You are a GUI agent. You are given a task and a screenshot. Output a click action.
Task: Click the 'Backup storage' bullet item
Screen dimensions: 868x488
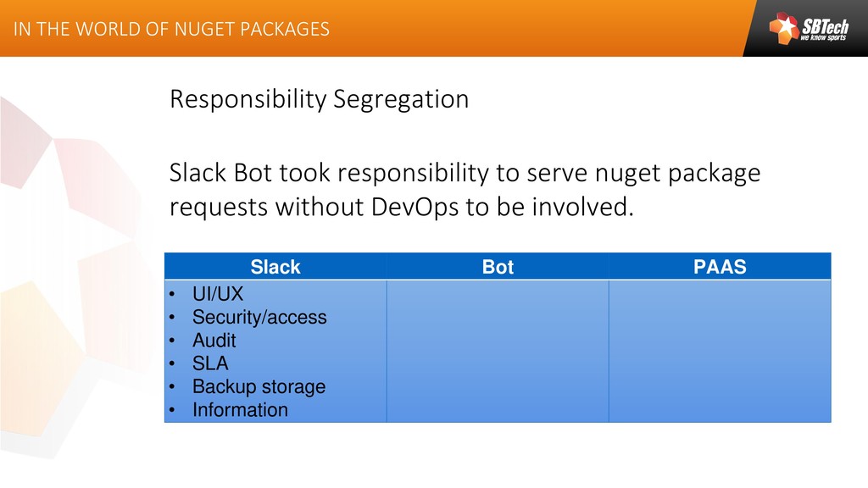(x=259, y=386)
